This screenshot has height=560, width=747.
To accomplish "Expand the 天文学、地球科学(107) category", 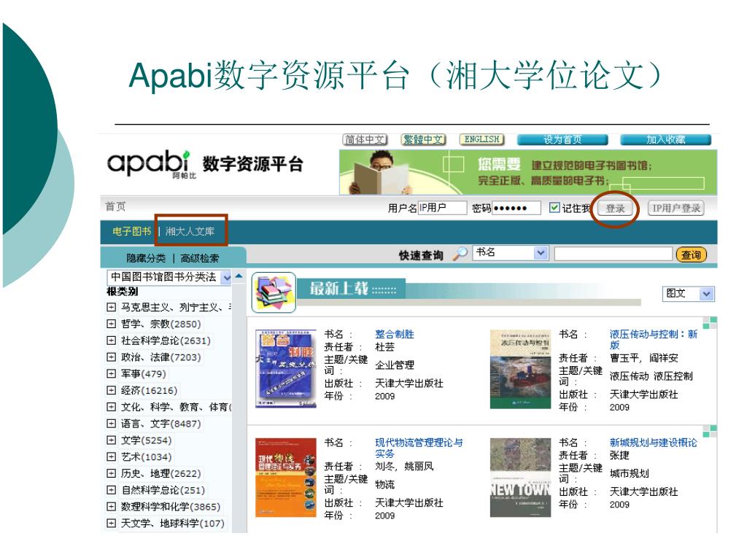I will coord(111,524).
